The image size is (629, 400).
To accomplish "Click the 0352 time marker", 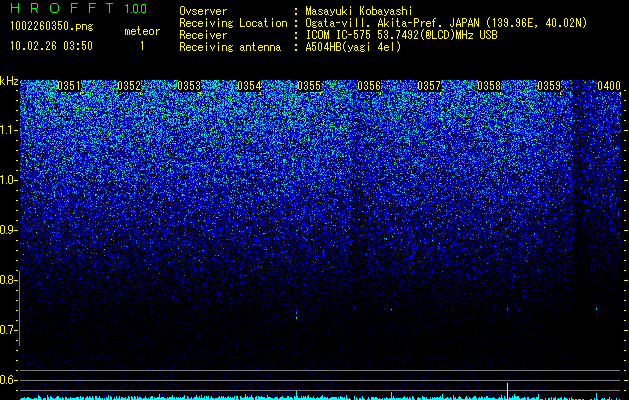I will point(129,86).
